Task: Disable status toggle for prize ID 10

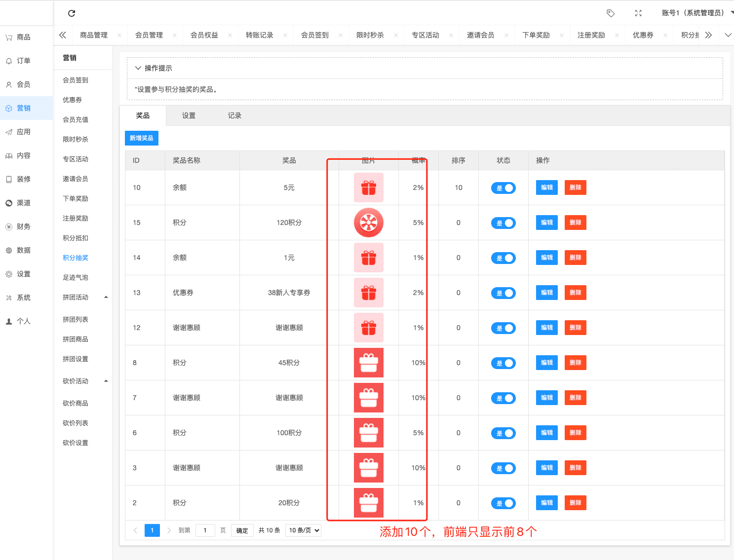Action: click(x=503, y=188)
